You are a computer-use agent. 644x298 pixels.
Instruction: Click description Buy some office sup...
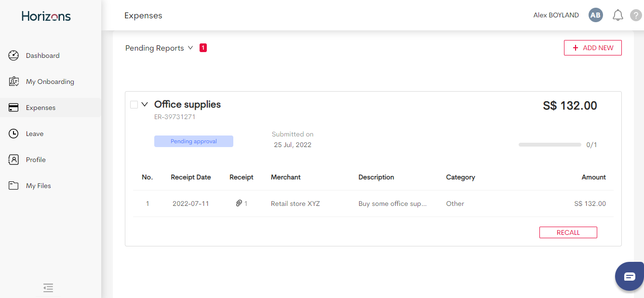[393, 203]
